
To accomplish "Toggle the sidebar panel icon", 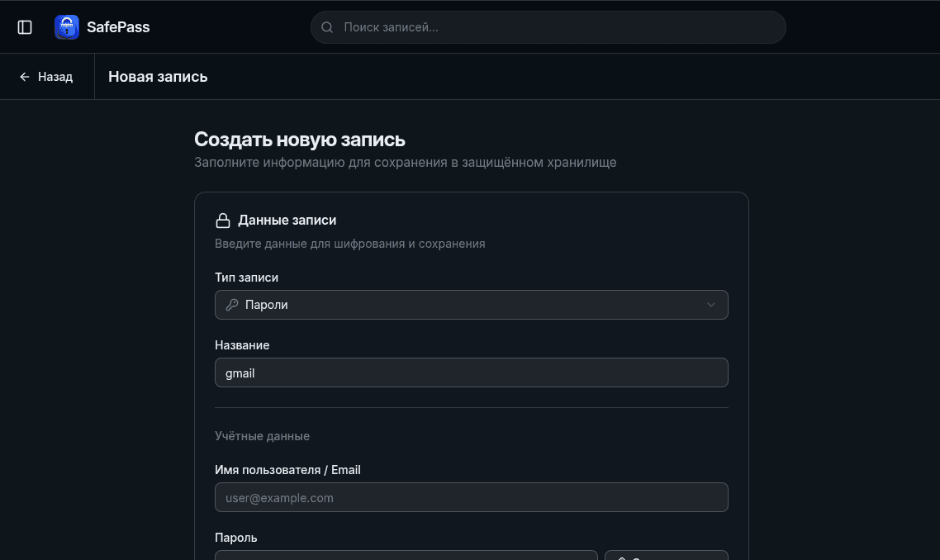I will coord(25,27).
